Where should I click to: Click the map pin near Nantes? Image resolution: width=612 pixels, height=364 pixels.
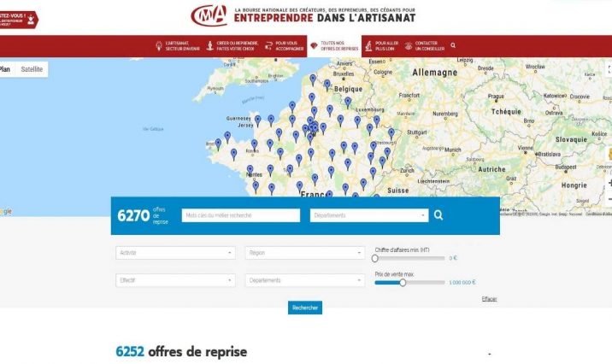(x=250, y=170)
